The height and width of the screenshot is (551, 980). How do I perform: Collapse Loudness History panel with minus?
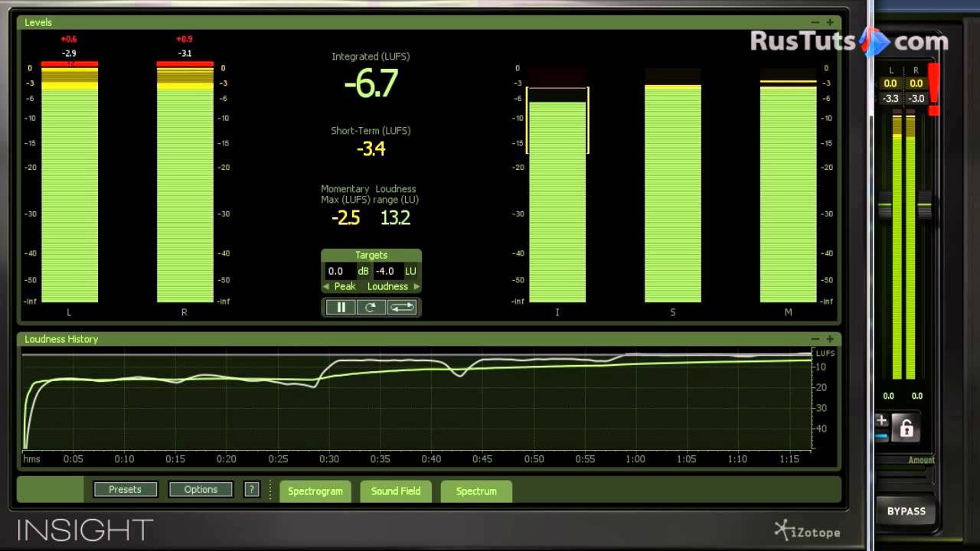point(815,339)
